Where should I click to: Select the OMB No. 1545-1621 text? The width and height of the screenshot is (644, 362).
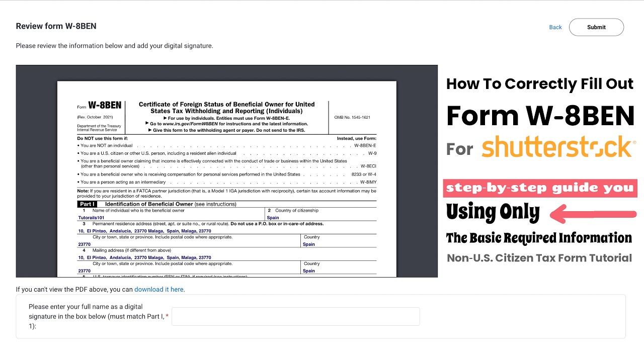[x=352, y=117]
